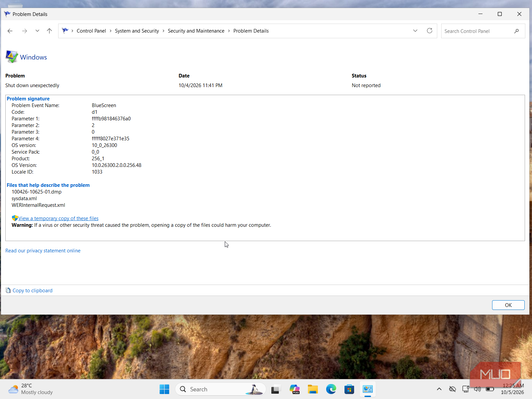Refresh the Problem Details page

click(x=430, y=31)
